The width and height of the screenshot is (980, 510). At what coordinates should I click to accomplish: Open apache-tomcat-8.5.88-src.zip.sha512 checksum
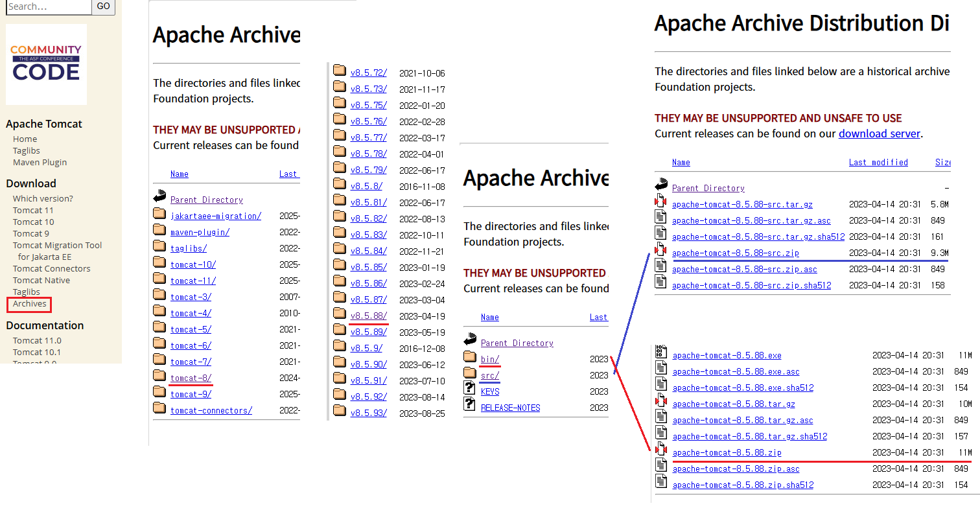click(751, 286)
